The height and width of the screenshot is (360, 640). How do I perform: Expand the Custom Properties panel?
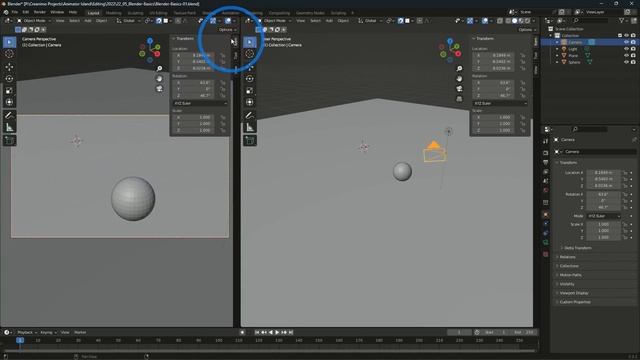pos(575,302)
